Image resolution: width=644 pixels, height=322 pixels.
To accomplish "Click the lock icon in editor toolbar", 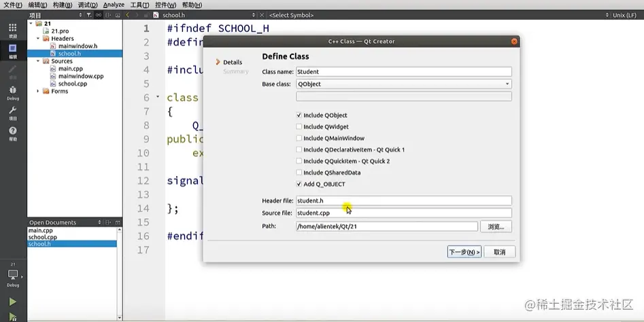I will tap(146, 15).
